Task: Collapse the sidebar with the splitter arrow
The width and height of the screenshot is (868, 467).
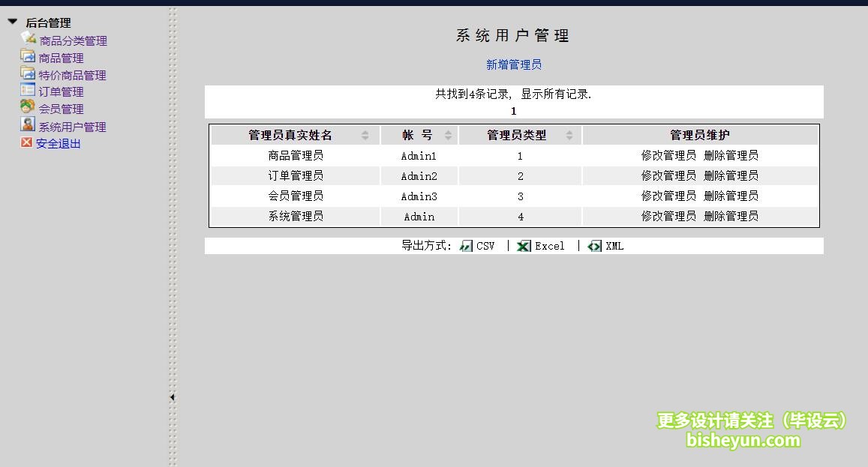Action: click(173, 397)
